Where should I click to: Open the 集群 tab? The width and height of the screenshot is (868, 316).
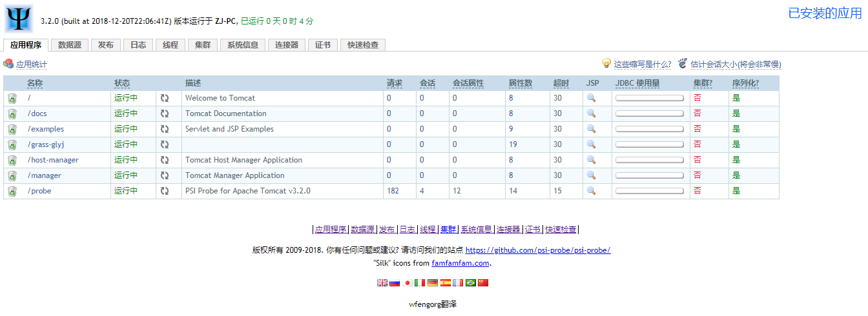coord(203,45)
